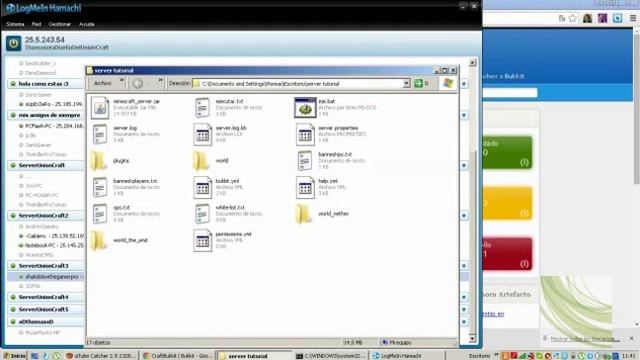Screen dimensions: 640x360
Task: Toggle the ServerUnionCraft5 network status circle
Action: pos(13,309)
